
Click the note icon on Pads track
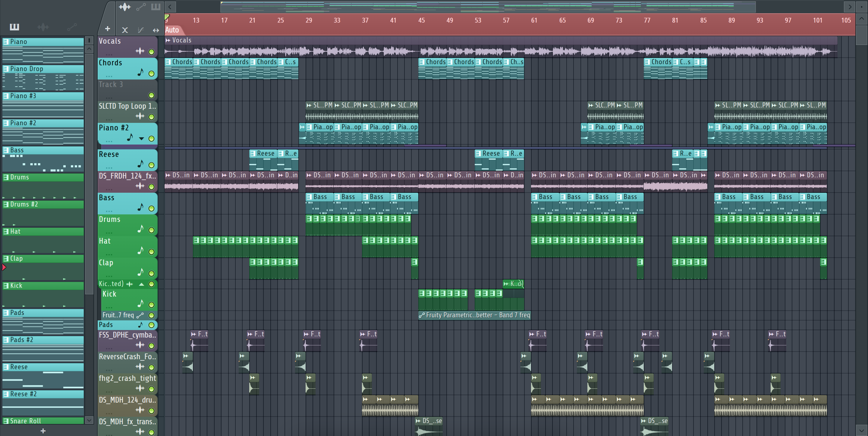coord(140,325)
